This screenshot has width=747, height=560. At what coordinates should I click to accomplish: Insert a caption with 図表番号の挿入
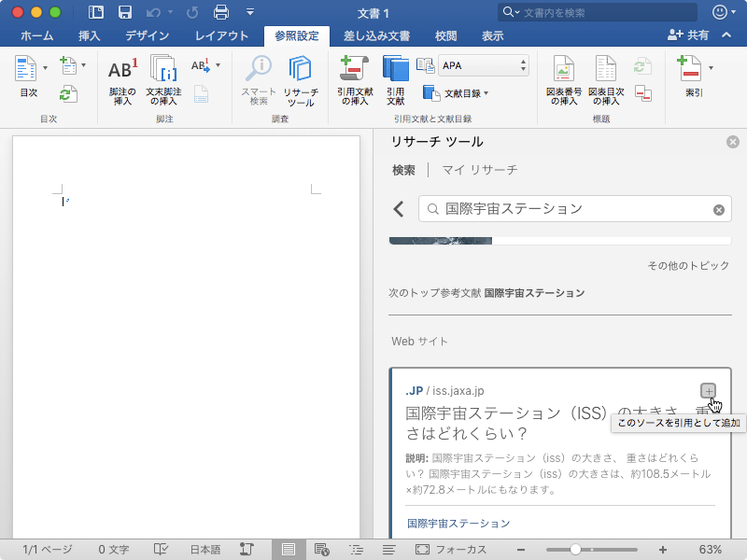(564, 80)
